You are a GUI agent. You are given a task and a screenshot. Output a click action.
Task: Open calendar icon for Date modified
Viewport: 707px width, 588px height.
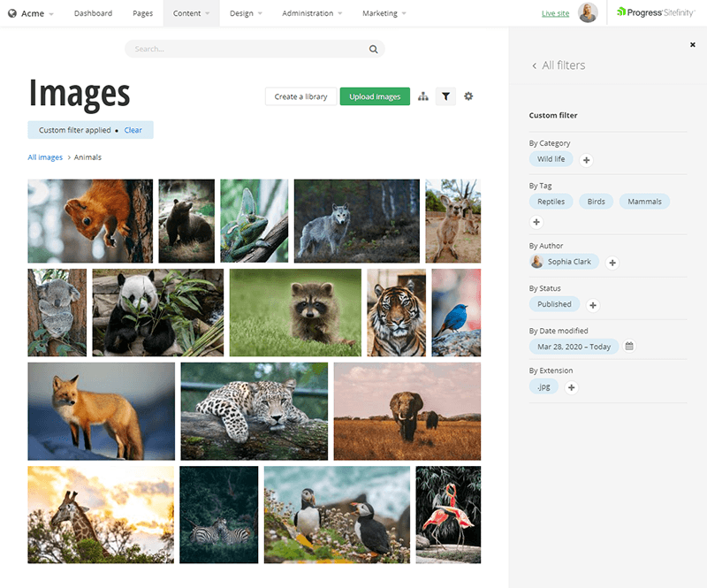(x=629, y=346)
